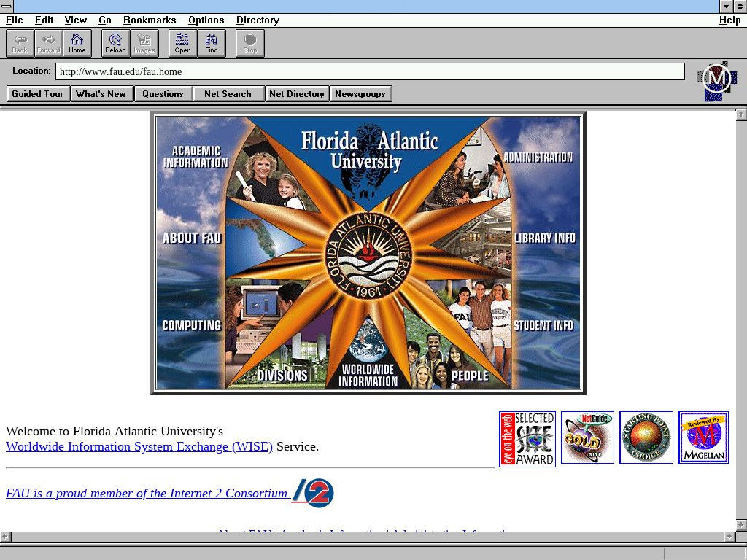
Task: Click the Magellan review award badge
Action: [x=703, y=437]
